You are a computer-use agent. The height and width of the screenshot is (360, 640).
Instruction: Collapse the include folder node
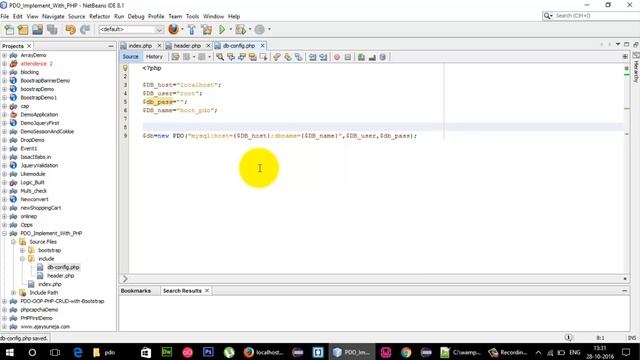point(22,259)
